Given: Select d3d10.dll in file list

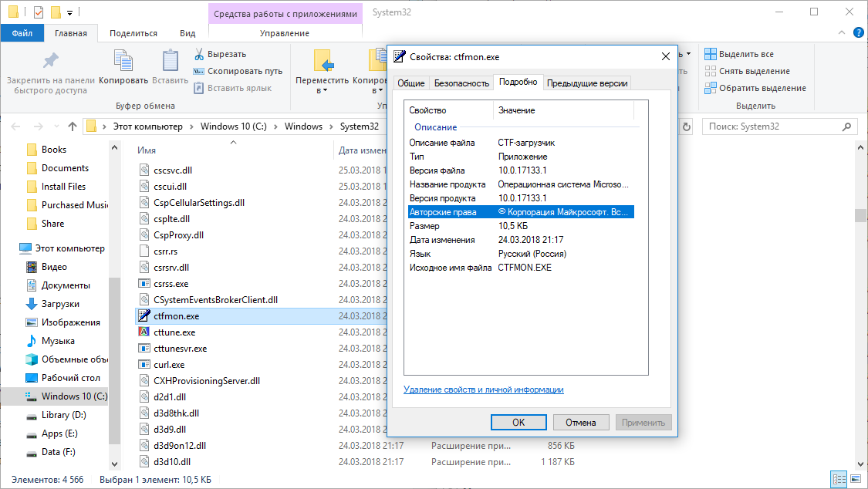Looking at the screenshot, I should point(171,461).
